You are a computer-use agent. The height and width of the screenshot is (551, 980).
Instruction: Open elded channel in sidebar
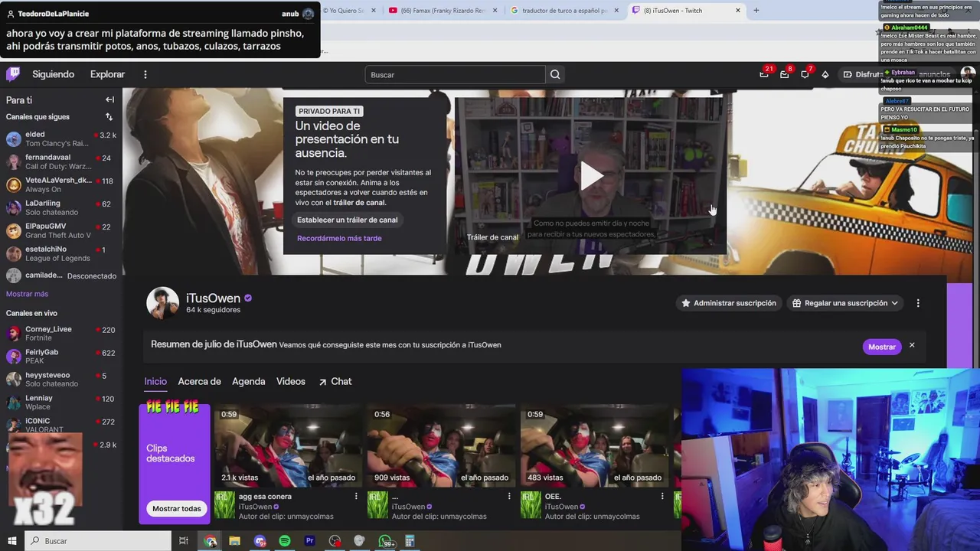[x=61, y=139]
